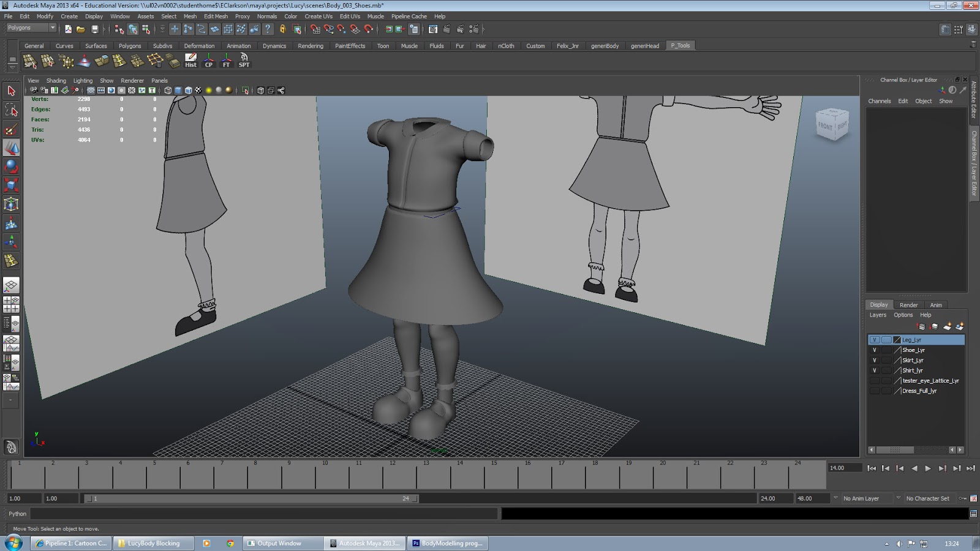Viewport: 980px width, 551px height.
Task: Open the Edit Mesh menu
Action: coord(216,17)
